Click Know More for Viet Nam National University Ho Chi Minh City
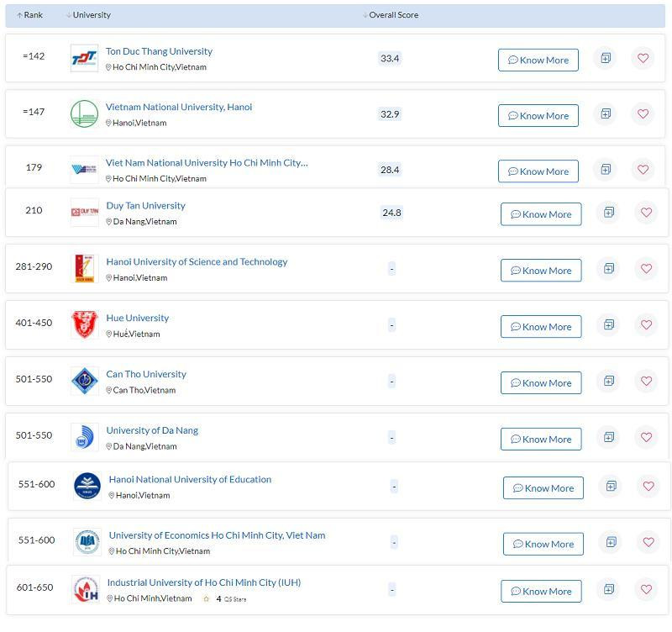The height and width of the screenshot is (632, 672). click(538, 171)
